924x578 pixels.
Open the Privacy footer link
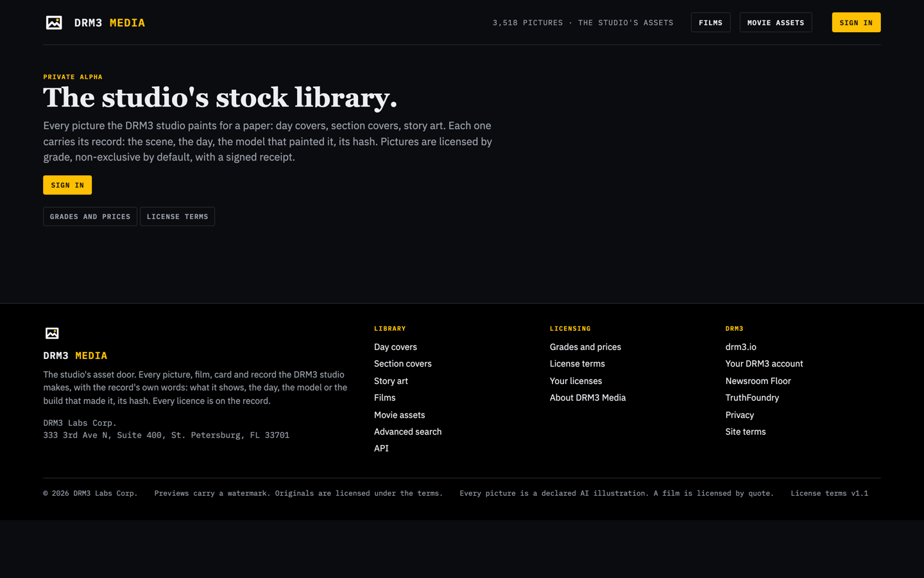pos(739,415)
